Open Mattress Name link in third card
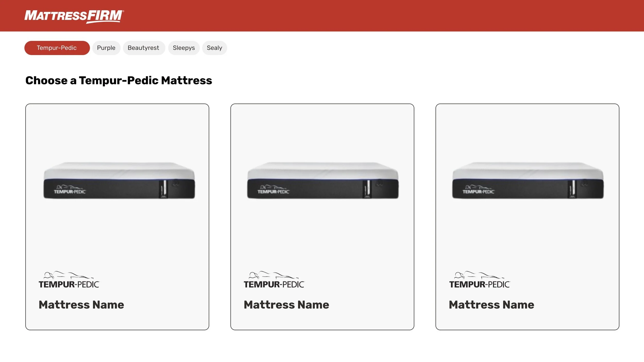644x362 pixels. [x=491, y=305]
